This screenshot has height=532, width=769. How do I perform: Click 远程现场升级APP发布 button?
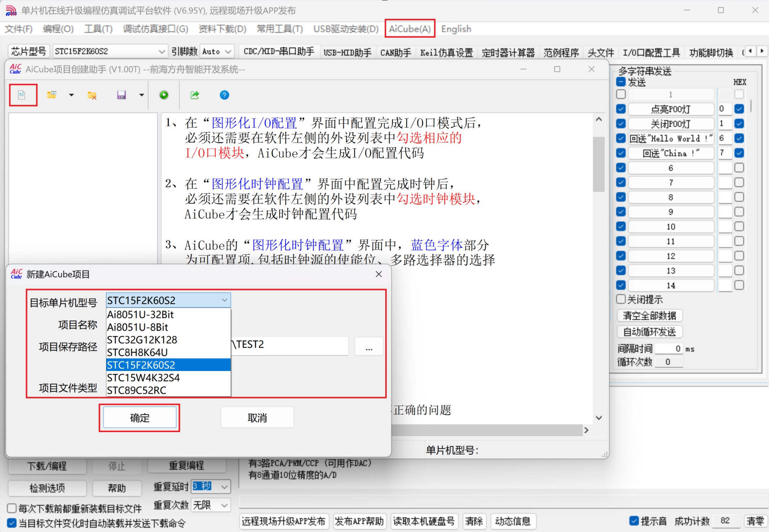284,521
